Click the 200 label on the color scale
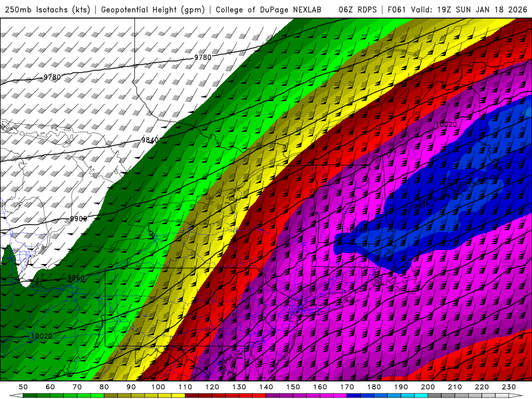The width and height of the screenshot is (532, 399). [x=428, y=387]
